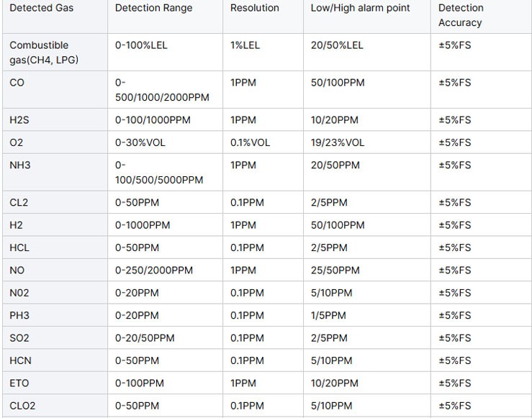Viewport: 532px width, 418px height.
Task: Select the 0-20/50PPM range for SO2
Action: (145, 338)
